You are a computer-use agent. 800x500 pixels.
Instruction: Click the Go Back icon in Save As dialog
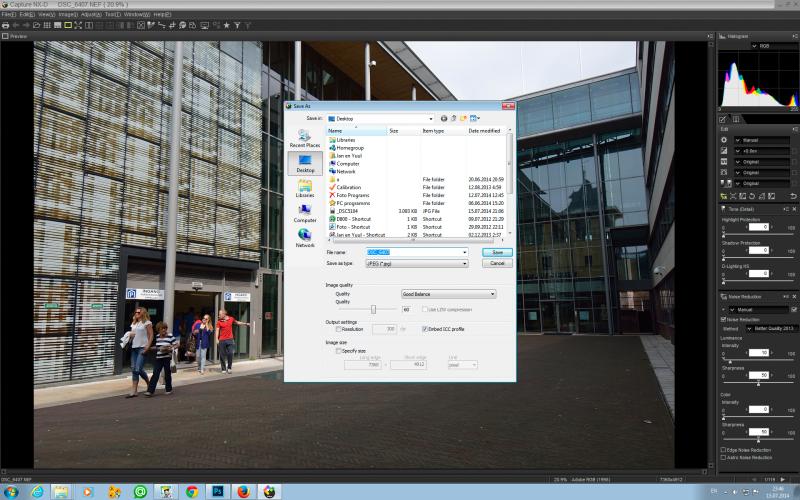pos(444,118)
